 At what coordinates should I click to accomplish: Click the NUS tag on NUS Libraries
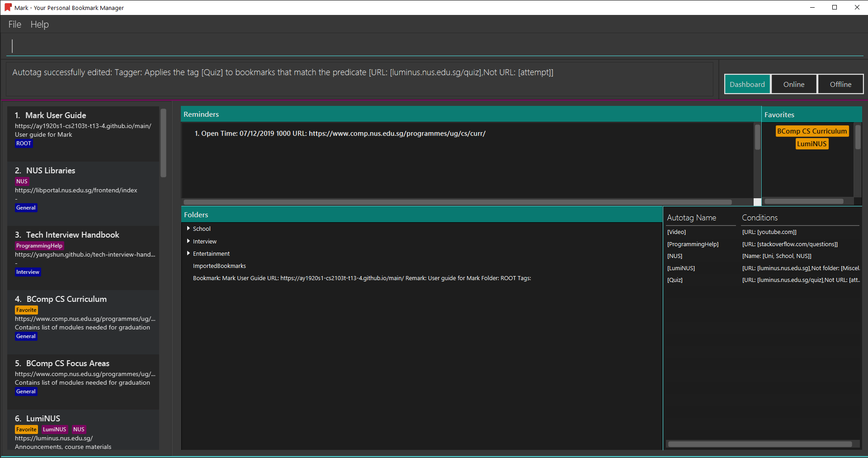click(x=22, y=181)
